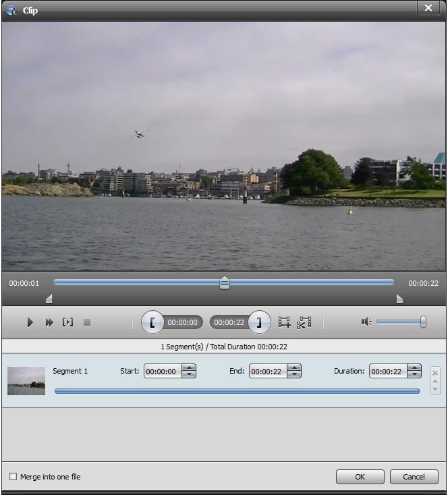Click the play segment bracket icon
Viewport: 448px width, 495px height.
(x=67, y=322)
